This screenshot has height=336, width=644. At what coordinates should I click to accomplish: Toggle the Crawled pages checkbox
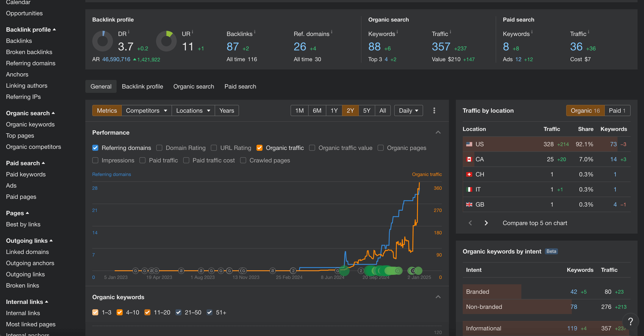tap(243, 160)
